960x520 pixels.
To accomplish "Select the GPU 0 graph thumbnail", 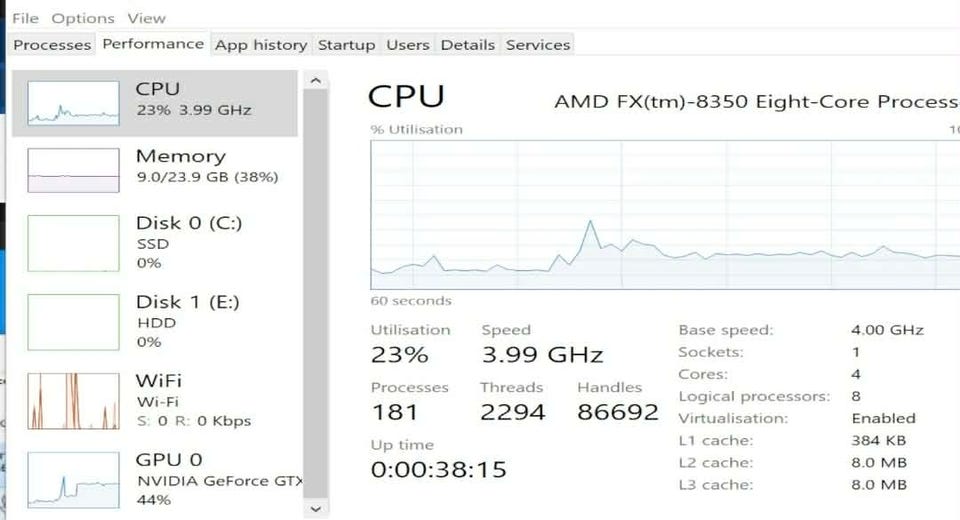I will 73,480.
